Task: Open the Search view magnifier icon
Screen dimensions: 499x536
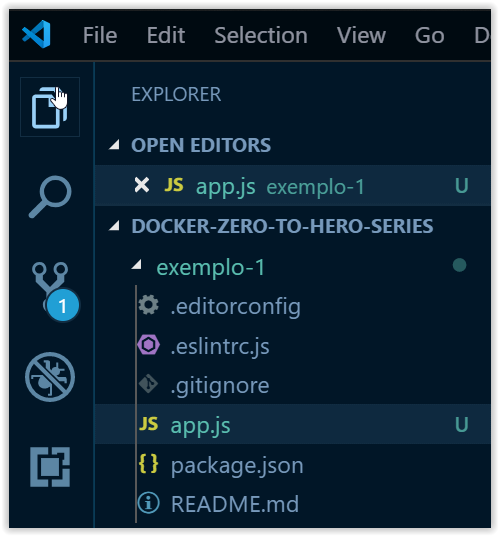Action: click(x=50, y=197)
